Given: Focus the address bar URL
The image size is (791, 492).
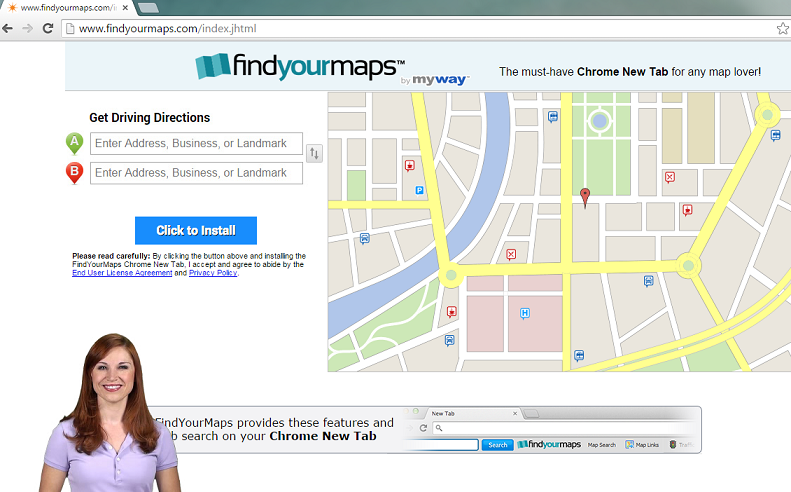Looking at the screenshot, I should [x=167, y=29].
